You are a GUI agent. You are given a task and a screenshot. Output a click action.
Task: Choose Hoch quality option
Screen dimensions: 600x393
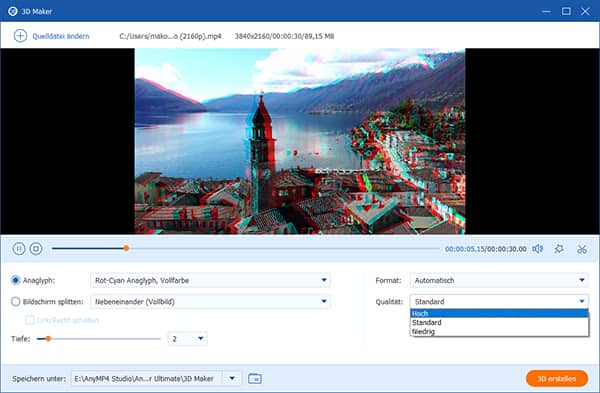499,313
